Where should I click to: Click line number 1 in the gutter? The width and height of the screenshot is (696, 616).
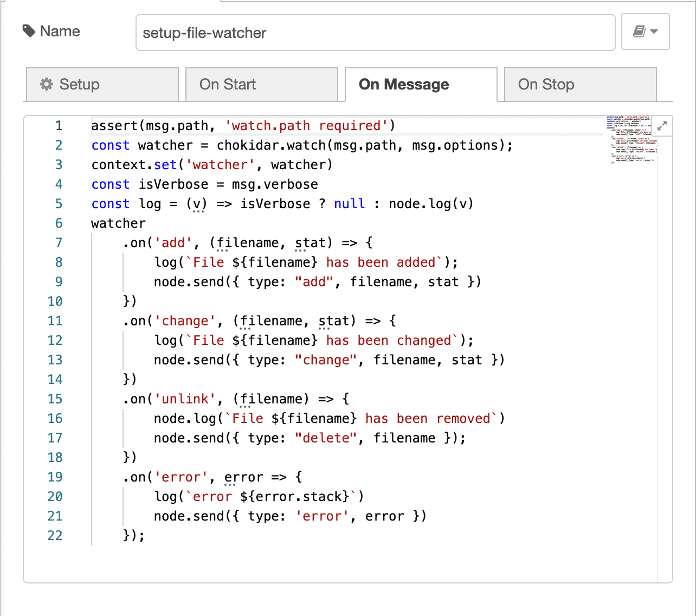click(59, 126)
